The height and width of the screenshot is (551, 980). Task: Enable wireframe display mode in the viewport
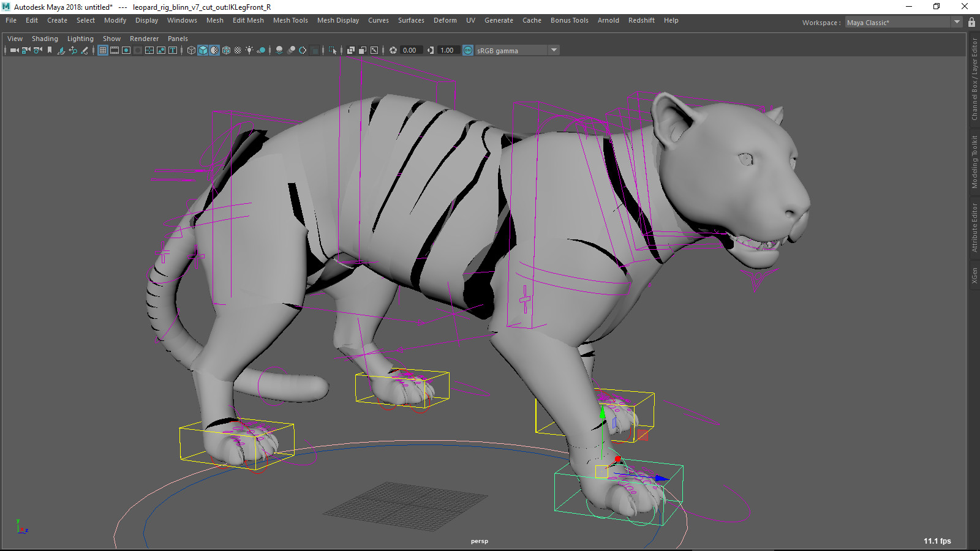(x=190, y=50)
